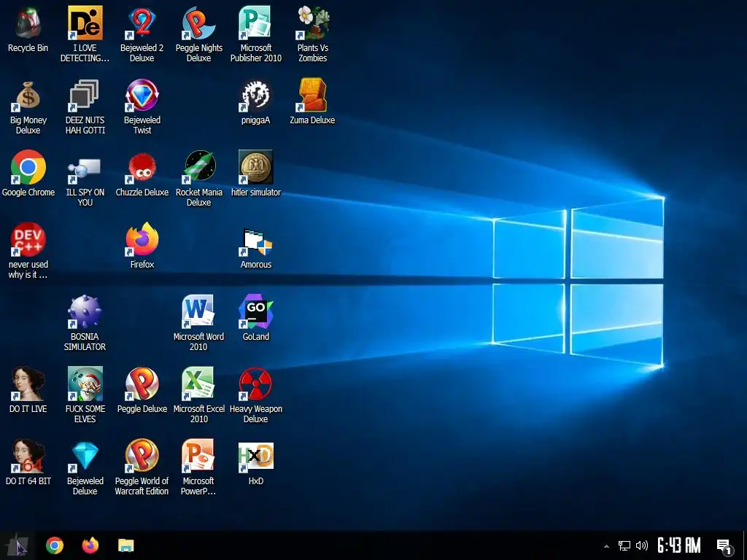The width and height of the screenshot is (747, 560).
Task: Open Firefox from the taskbar
Action: coord(90,545)
